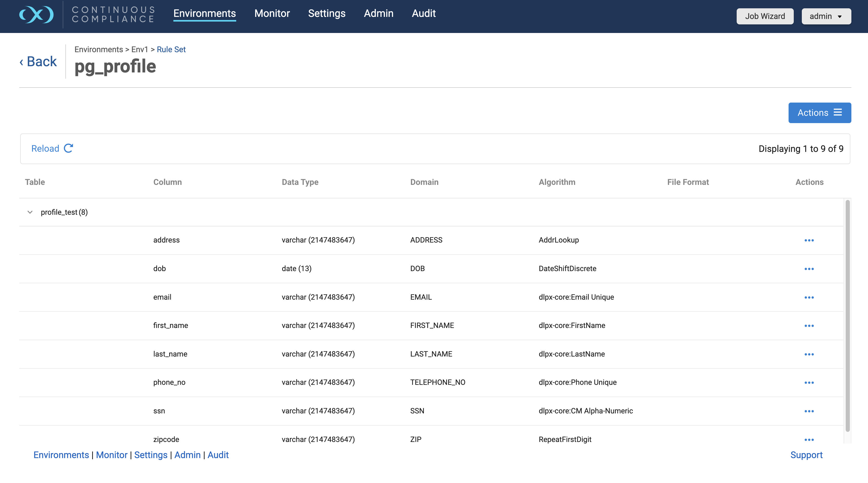
Task: Click the RepeatFirstDigit algorithm cell
Action: [x=565, y=439]
